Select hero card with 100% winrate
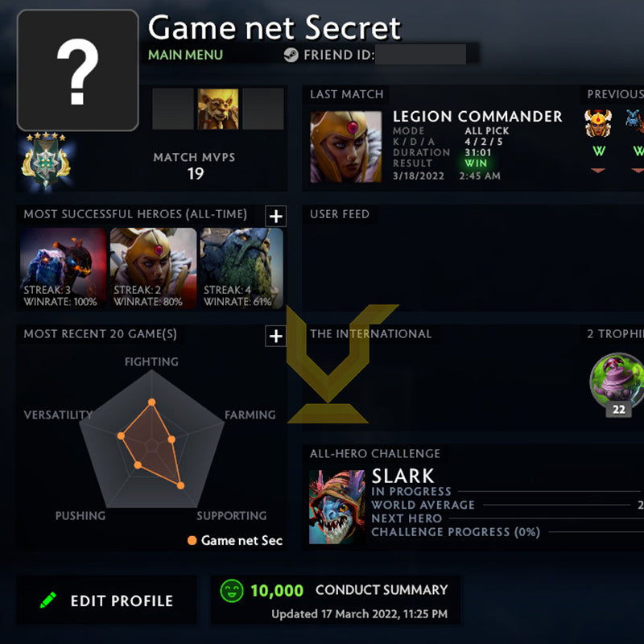644x644 pixels. 63,268
